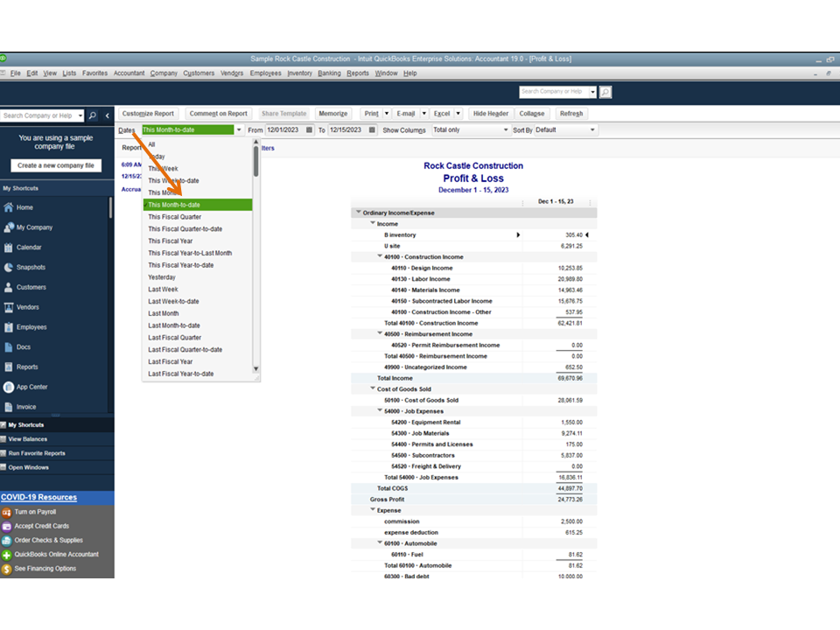
Task: Open COVID-19 Resources link
Action: [38, 498]
